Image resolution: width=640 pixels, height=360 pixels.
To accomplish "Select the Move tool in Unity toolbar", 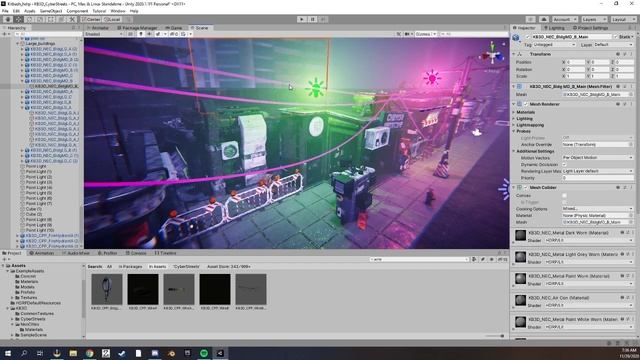I will point(19,19).
